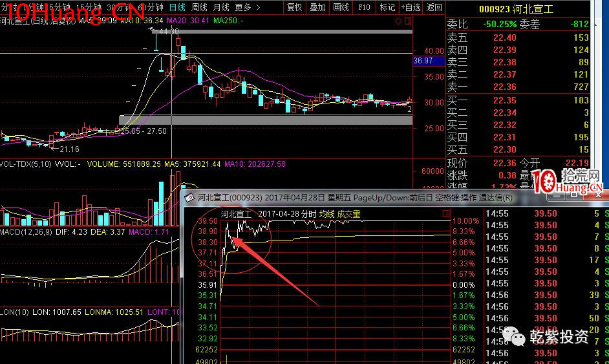This screenshot has width=609, height=364.
Task: Click the 000923 河北宣工 stock title
Action: 516,9
